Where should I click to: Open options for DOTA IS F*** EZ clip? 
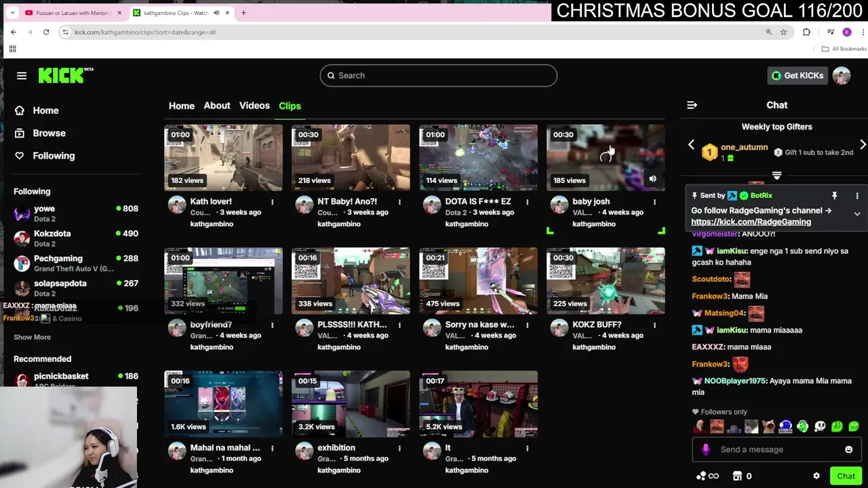click(x=527, y=202)
